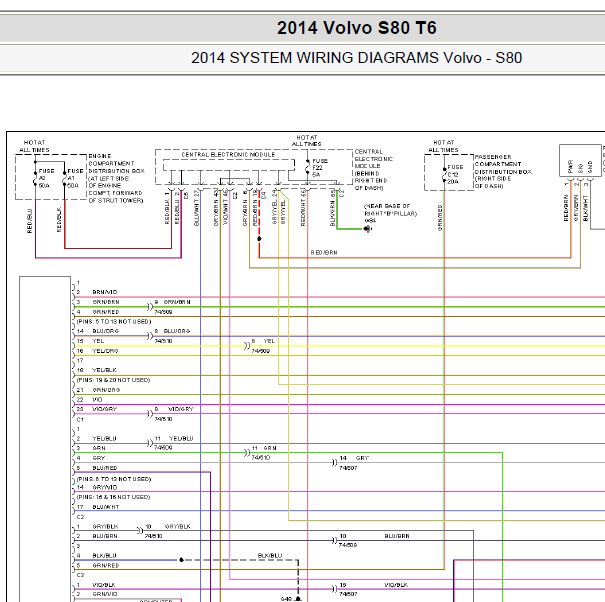Click the "FUSE A2 50A" label

pos(46,178)
